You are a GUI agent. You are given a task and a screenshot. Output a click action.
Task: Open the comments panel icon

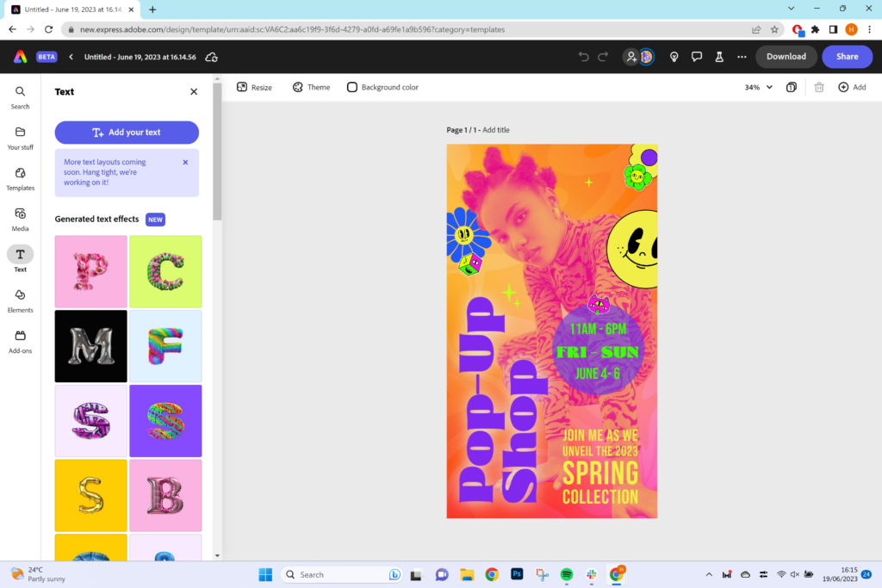[x=696, y=57]
